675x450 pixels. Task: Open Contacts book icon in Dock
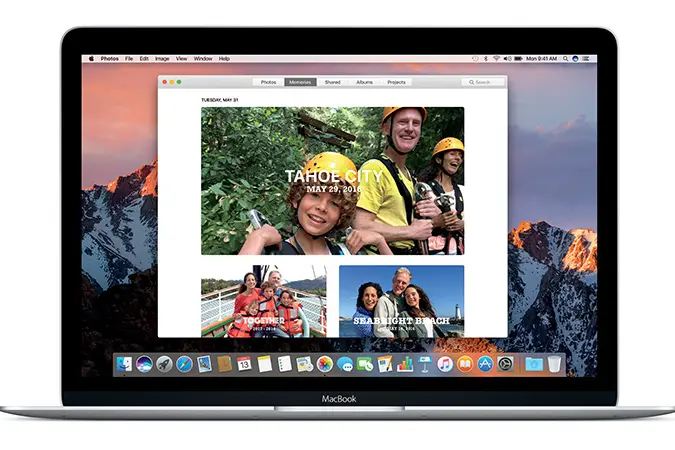[x=224, y=364]
